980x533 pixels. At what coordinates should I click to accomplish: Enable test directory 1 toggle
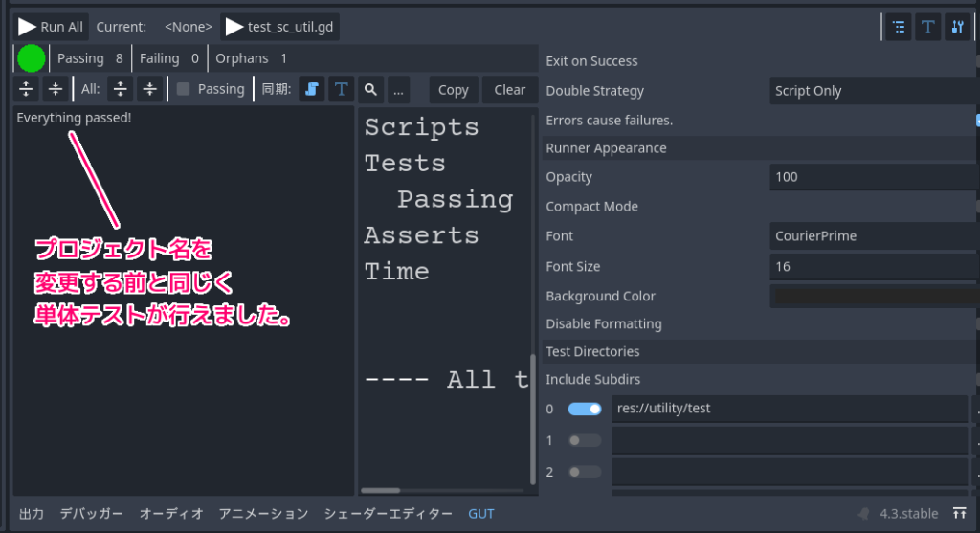click(x=585, y=440)
